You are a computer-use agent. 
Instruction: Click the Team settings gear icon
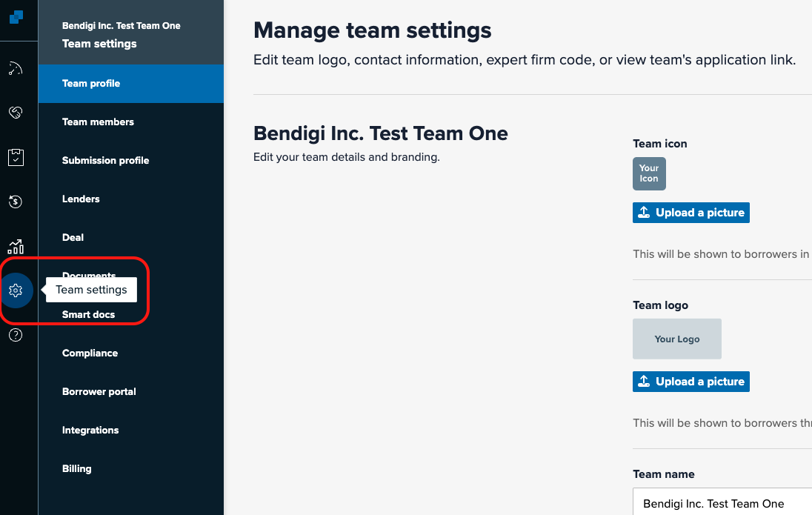[16, 290]
